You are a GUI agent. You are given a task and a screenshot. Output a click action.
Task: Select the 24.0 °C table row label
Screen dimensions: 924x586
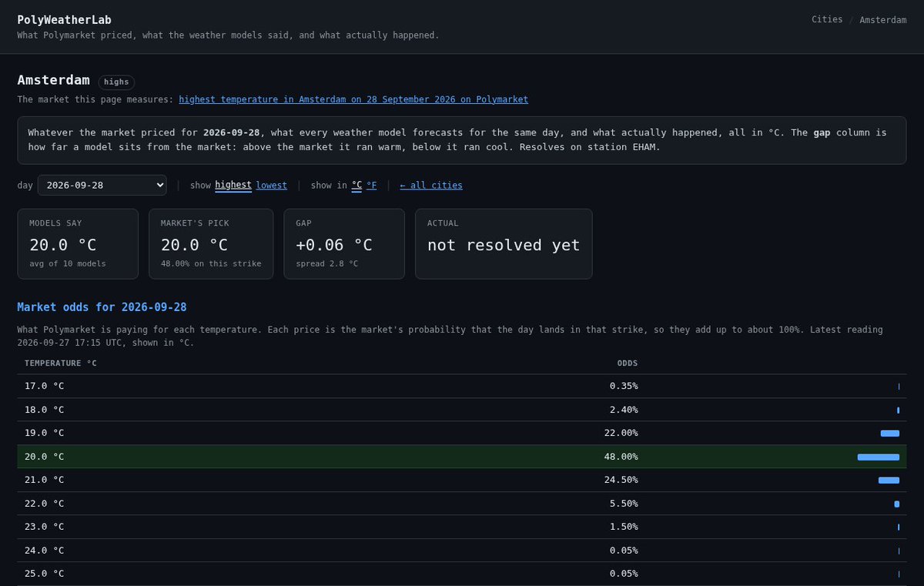click(x=44, y=551)
